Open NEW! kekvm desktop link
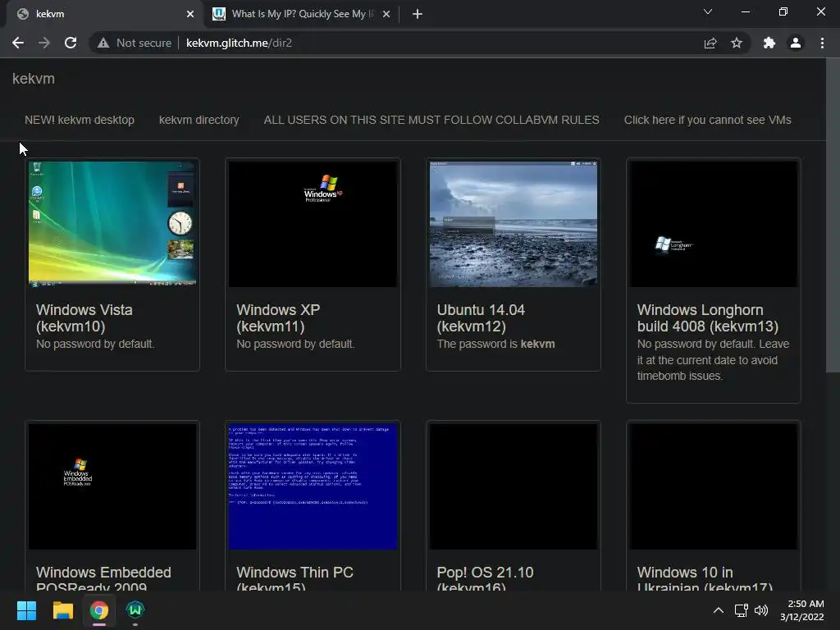The width and height of the screenshot is (840, 630). [x=80, y=120]
